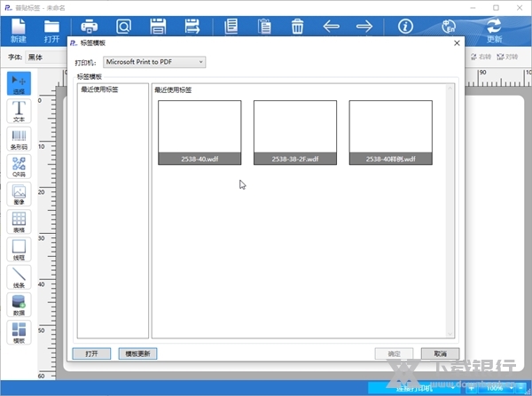Image resolution: width=532 pixels, height=396 pixels.
Task: Select the 图像 image tool
Action: [19, 195]
